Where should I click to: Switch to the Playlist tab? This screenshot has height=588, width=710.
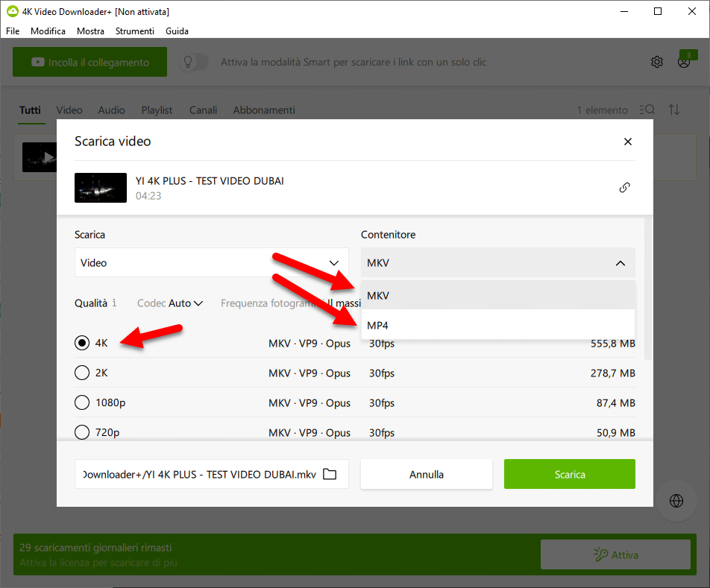[157, 110]
